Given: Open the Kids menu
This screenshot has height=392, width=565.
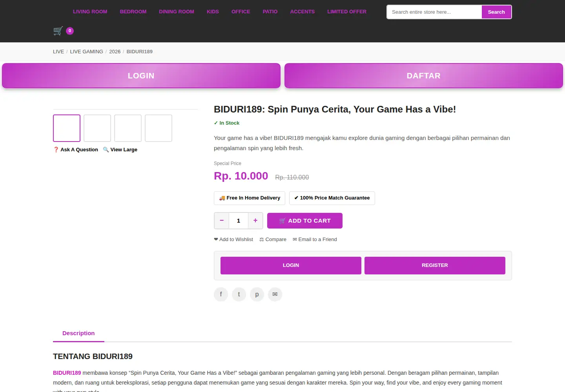Looking at the screenshot, I should coord(213,12).
